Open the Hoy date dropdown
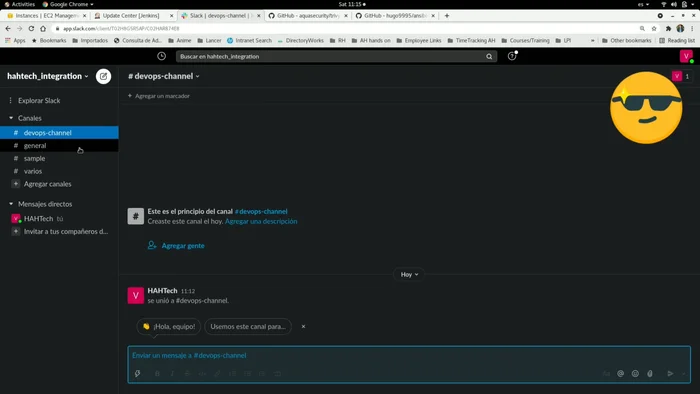 coord(409,274)
